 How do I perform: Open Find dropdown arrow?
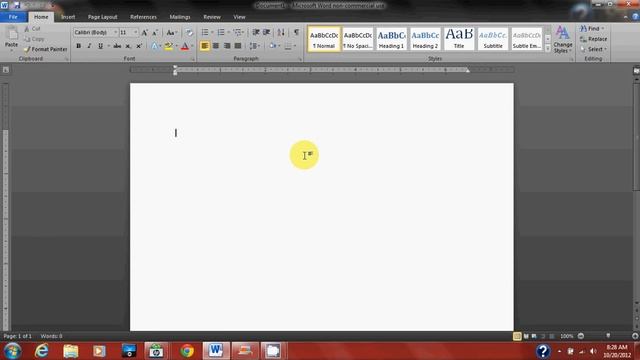[603, 29]
